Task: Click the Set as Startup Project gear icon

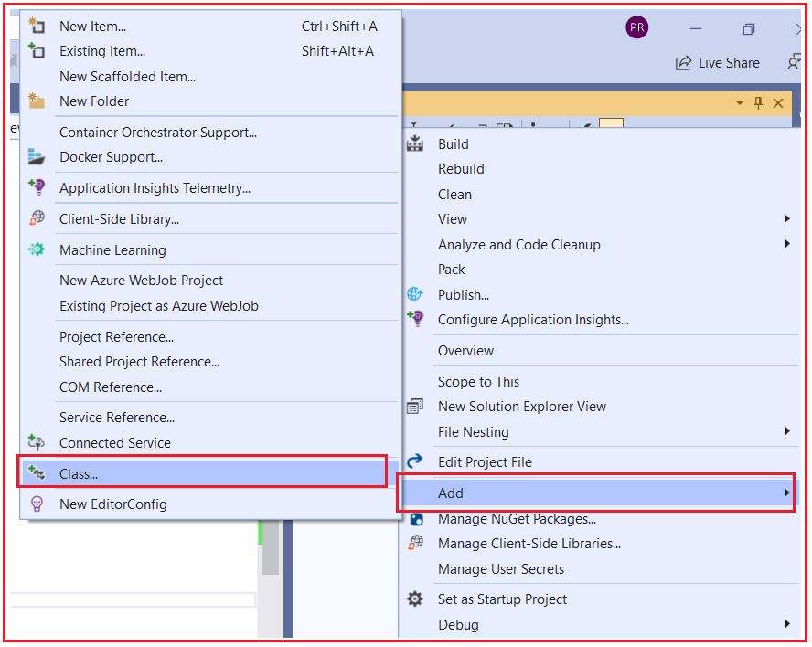Action: 414,599
